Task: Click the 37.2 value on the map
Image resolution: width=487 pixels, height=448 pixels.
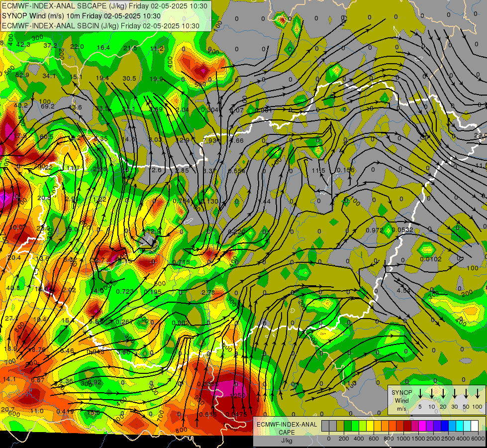Action: pyautogui.click(x=50, y=45)
